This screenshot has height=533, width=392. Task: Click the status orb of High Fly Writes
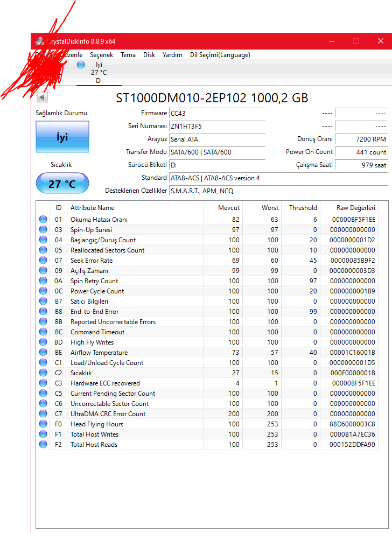(43, 342)
